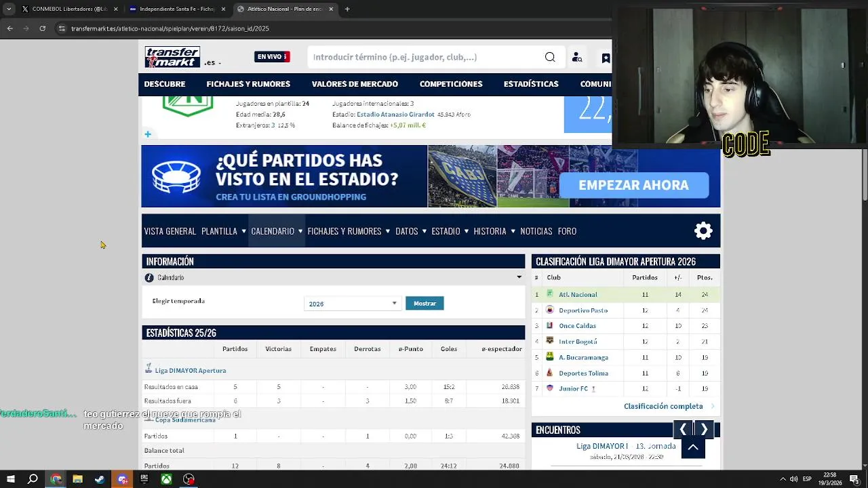Expand the FICHAJES Y RUMORES submenu arrow
This screenshot has height=488, width=868.
tap(388, 231)
